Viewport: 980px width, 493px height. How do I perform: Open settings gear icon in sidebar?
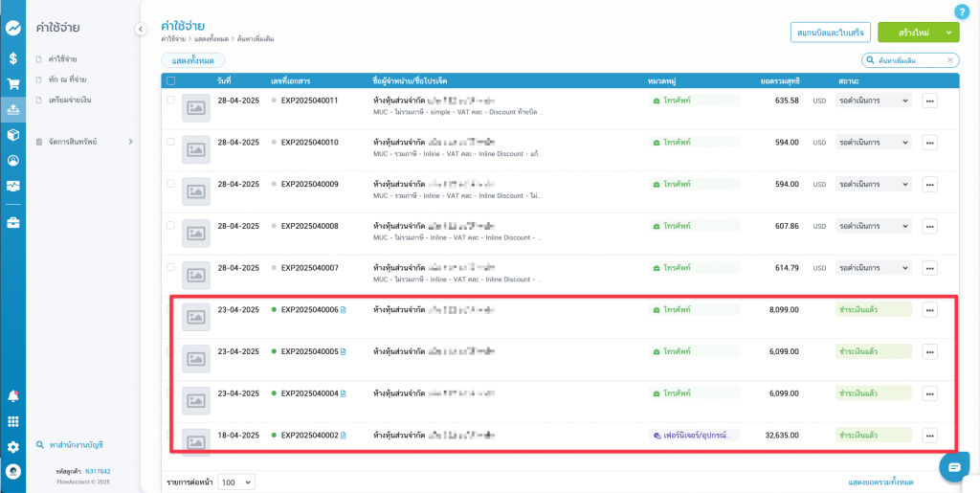(13, 447)
